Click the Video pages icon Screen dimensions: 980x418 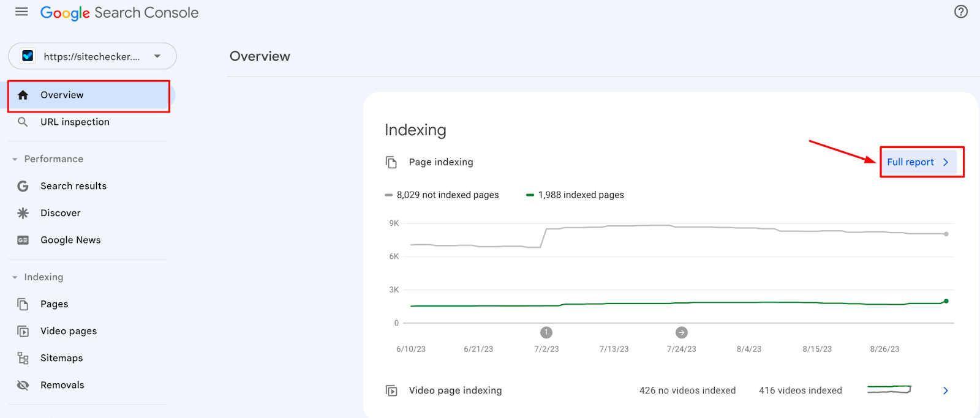click(x=23, y=331)
